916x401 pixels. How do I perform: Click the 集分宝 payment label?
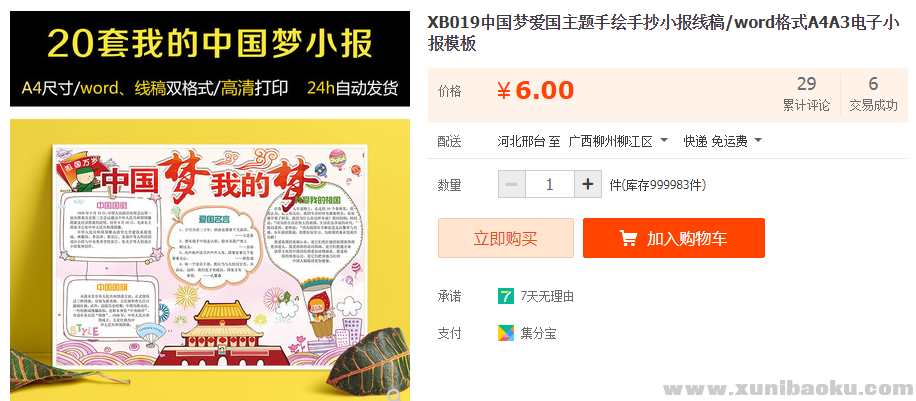click(538, 334)
